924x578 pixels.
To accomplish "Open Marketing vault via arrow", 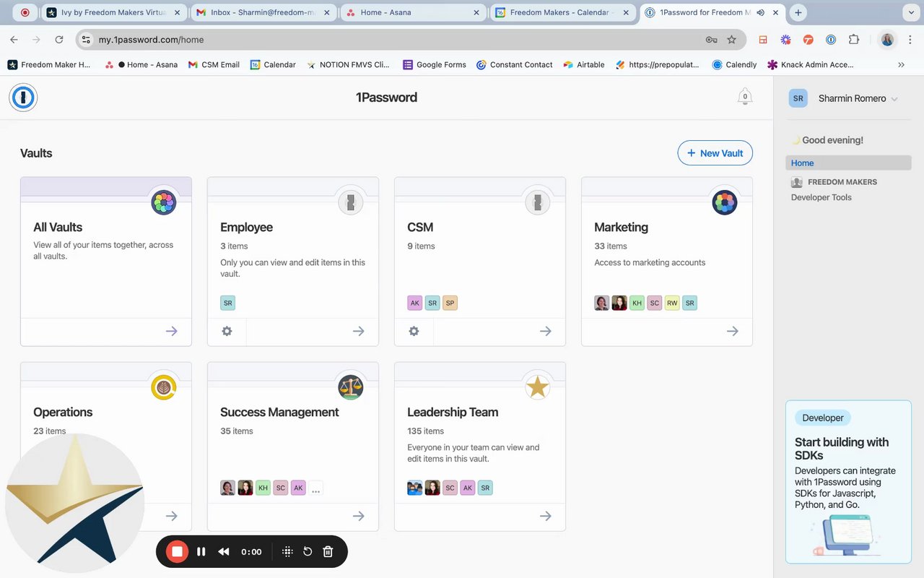I will (x=732, y=331).
